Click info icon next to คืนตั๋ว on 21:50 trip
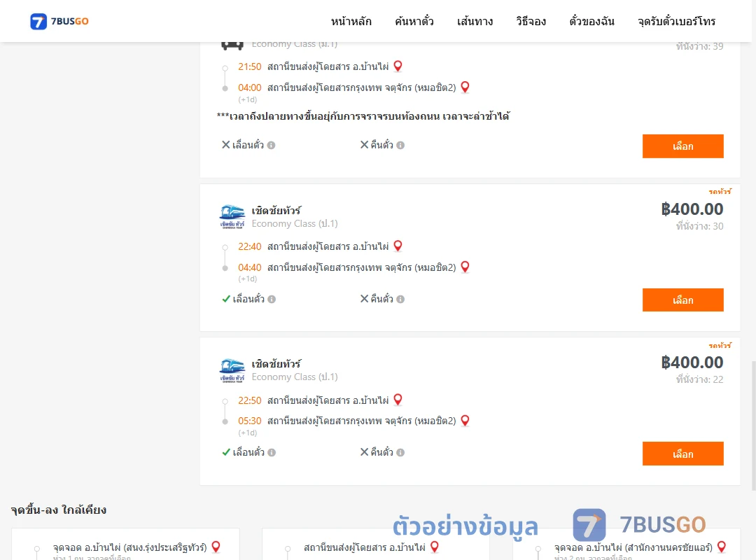This screenshot has width=756, height=560. tap(400, 145)
